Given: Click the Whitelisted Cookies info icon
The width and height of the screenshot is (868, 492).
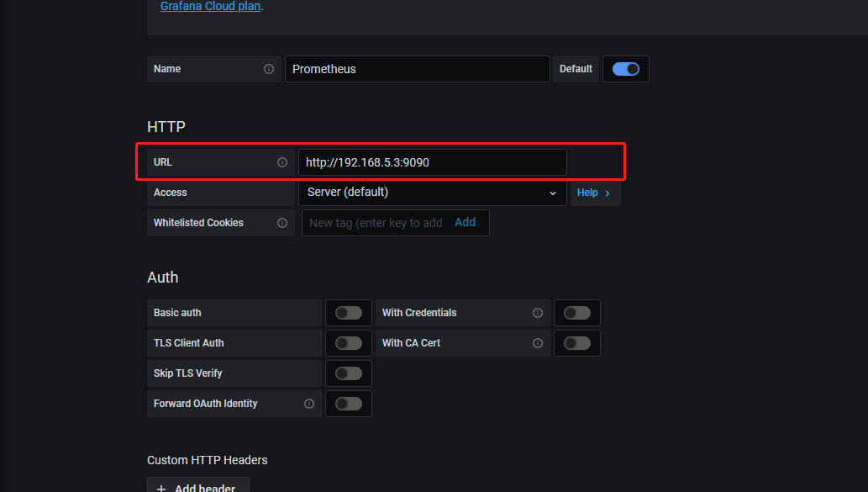Looking at the screenshot, I should pos(282,223).
